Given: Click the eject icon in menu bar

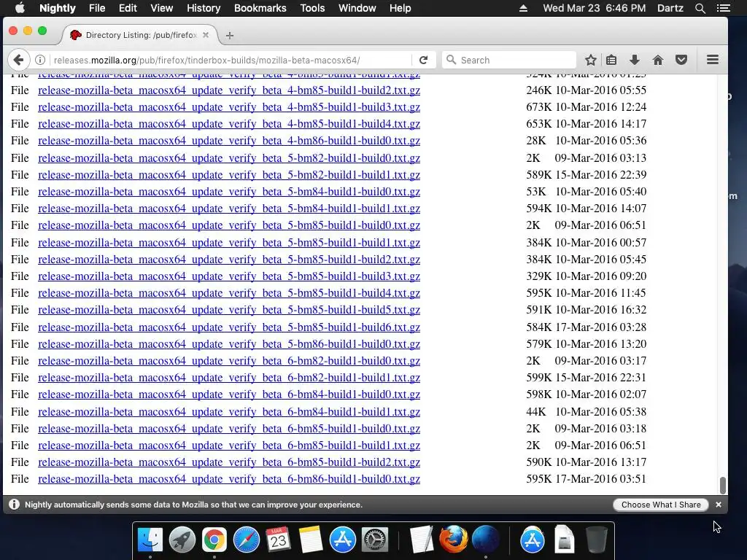Looking at the screenshot, I should click(x=523, y=8).
